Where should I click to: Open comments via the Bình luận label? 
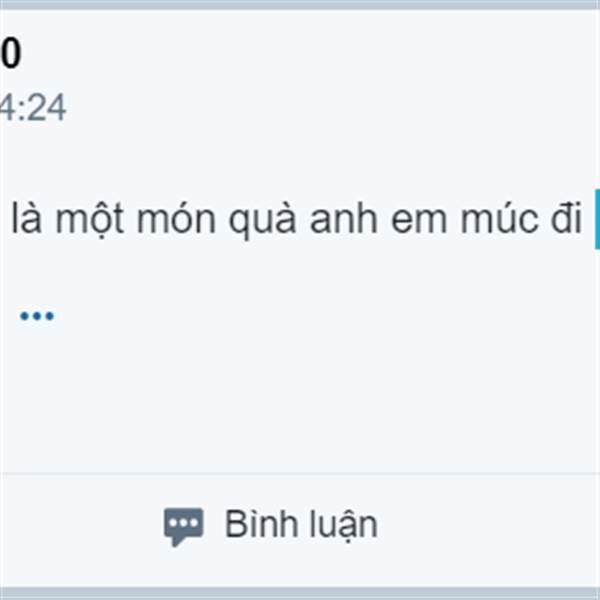[301, 526]
